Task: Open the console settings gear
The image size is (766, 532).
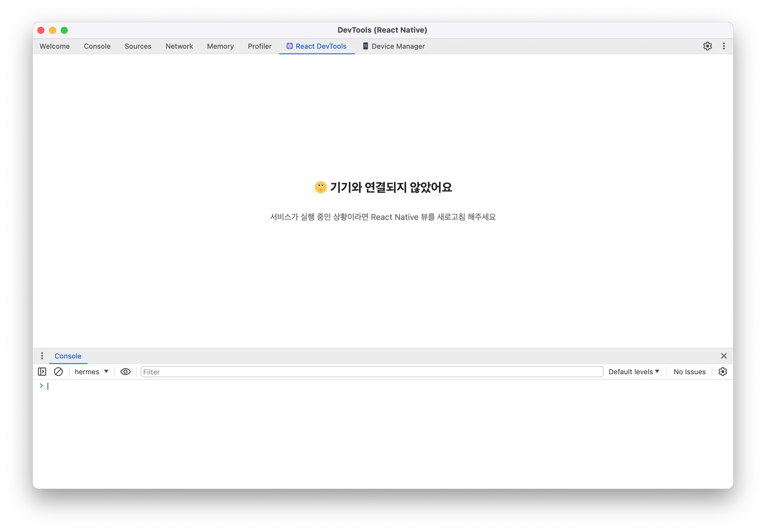Action: [x=722, y=372]
